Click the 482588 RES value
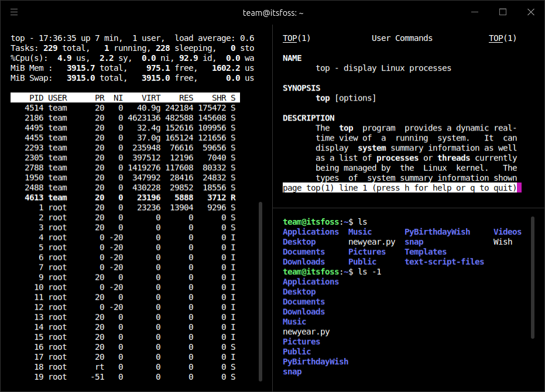 pos(179,118)
